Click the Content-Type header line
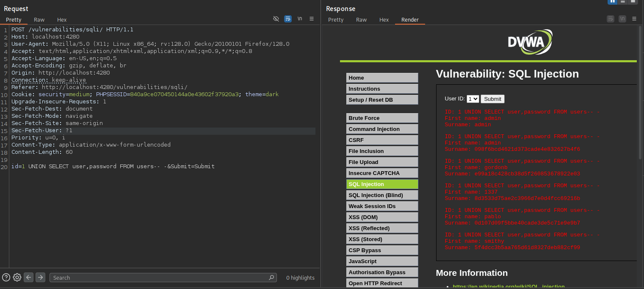The height and width of the screenshot is (289, 644). point(91,145)
